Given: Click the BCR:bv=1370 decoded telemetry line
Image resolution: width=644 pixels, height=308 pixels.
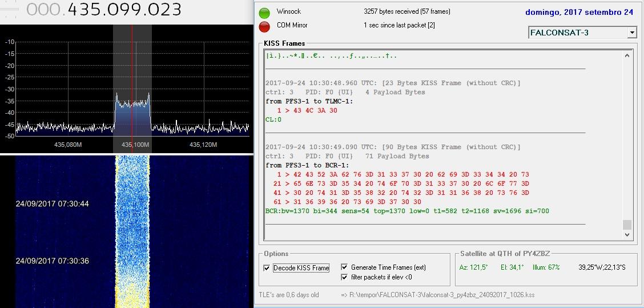Looking at the screenshot, I should click(408, 211).
